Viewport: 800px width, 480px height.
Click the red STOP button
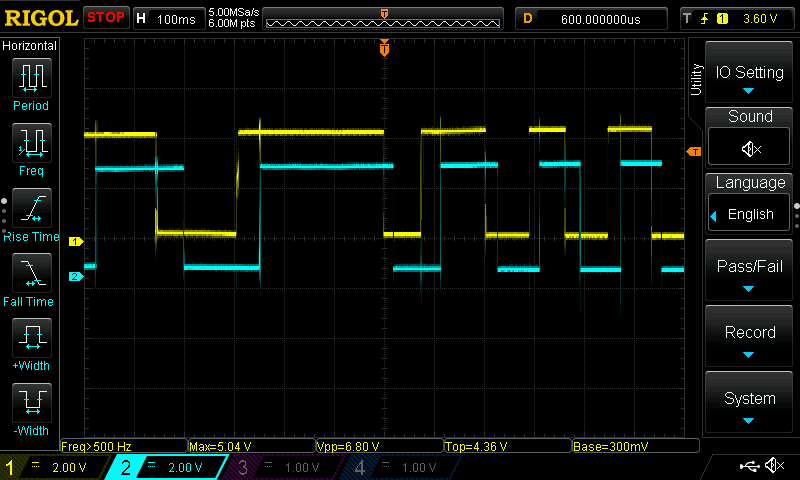tap(106, 18)
